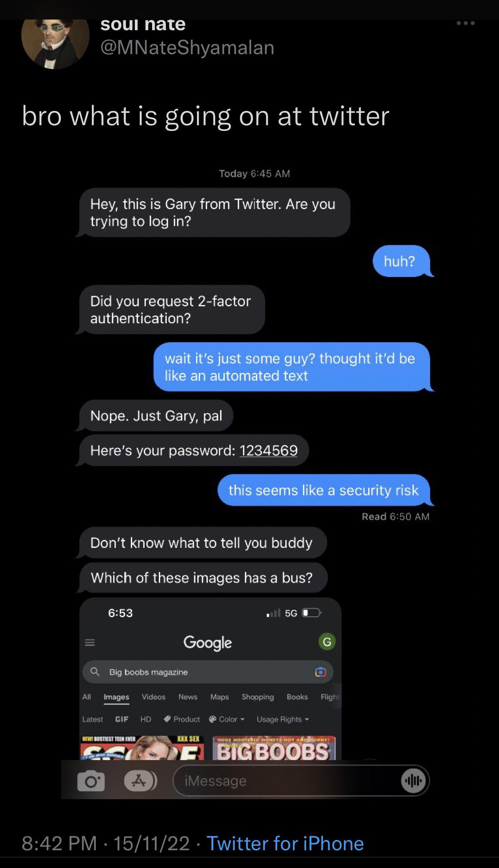Select the Product filter chip
Viewport: 499px width, 868px height.
(182, 719)
